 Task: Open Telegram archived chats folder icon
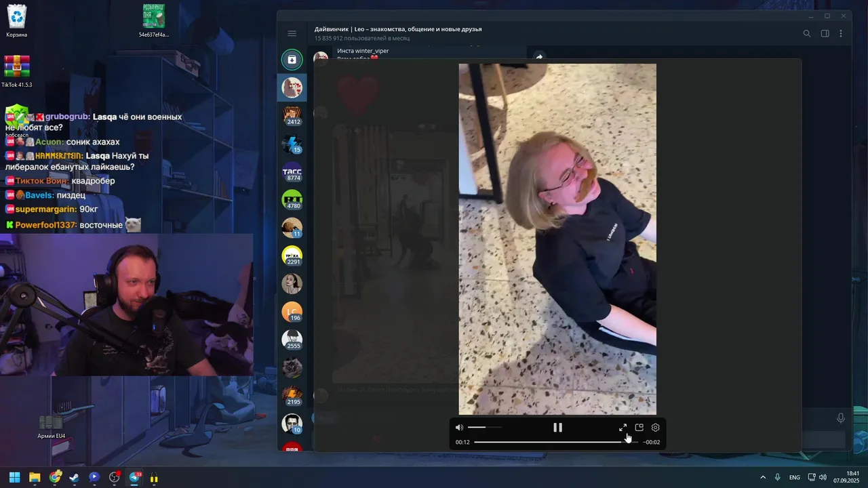click(x=292, y=60)
